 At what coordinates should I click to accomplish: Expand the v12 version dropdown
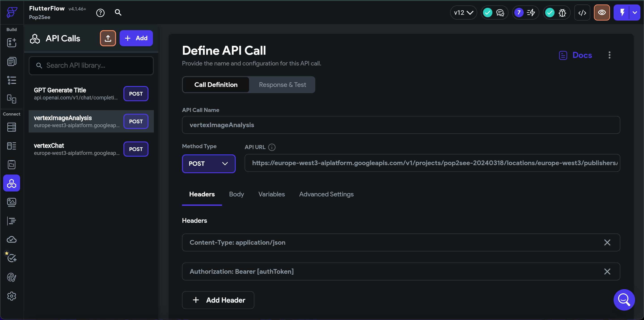464,13
